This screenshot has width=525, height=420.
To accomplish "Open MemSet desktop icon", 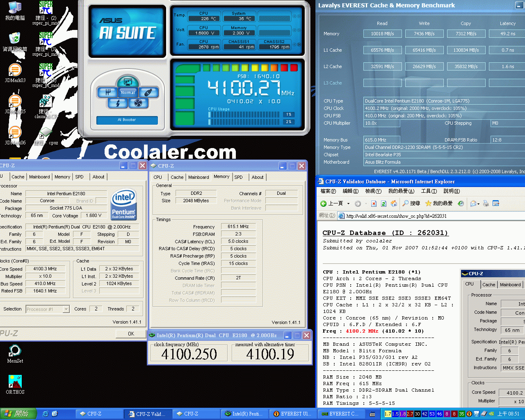I will tap(15, 354).
